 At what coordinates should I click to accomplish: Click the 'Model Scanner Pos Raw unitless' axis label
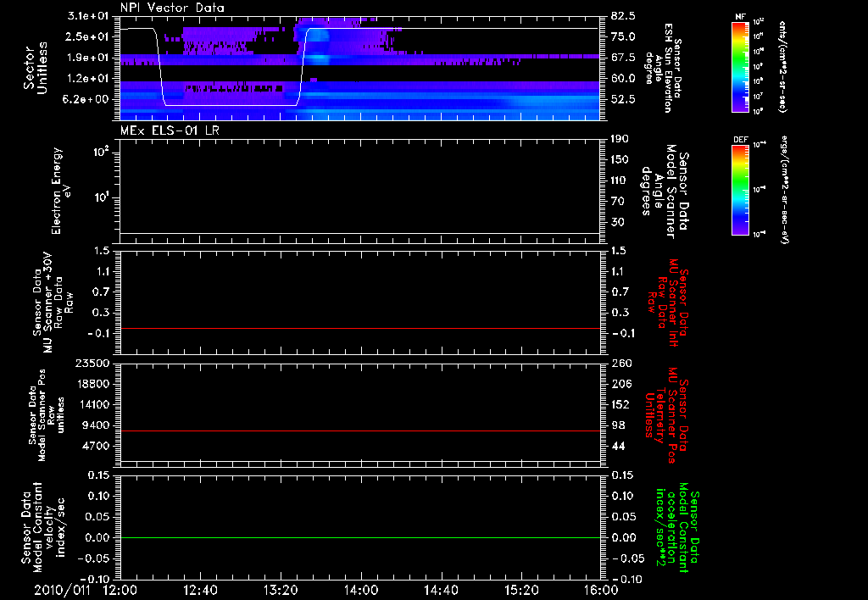tap(47, 415)
